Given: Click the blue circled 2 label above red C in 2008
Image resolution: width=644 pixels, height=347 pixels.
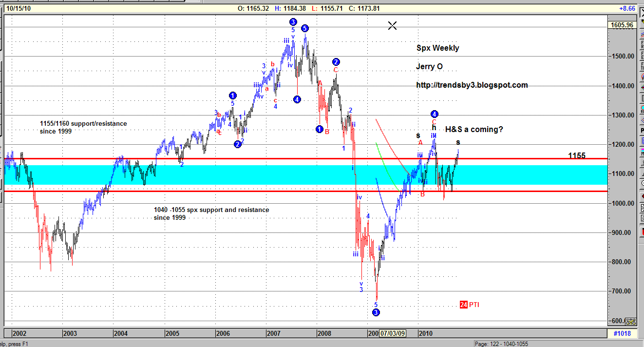Looking at the screenshot, I should coord(336,62).
